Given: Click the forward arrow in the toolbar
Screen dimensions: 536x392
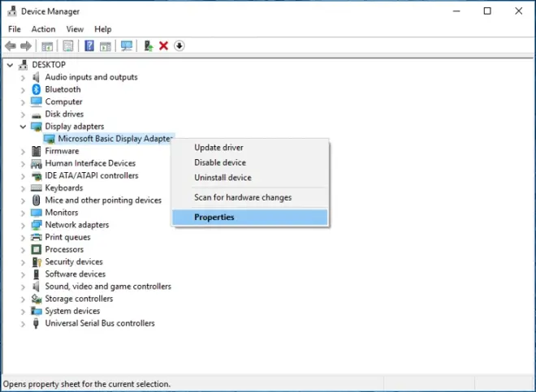Looking at the screenshot, I should tap(26, 45).
